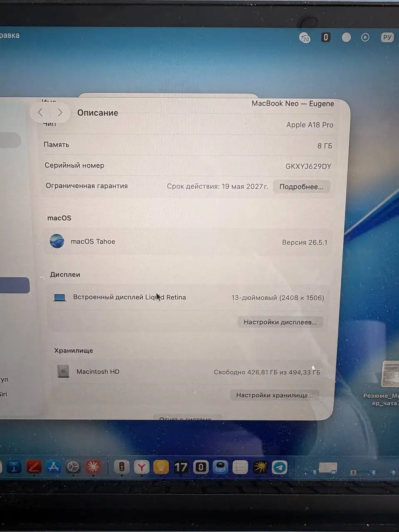Screen dimensions: 399x532
Task: Click the Серийный номер label
Action: (74, 165)
